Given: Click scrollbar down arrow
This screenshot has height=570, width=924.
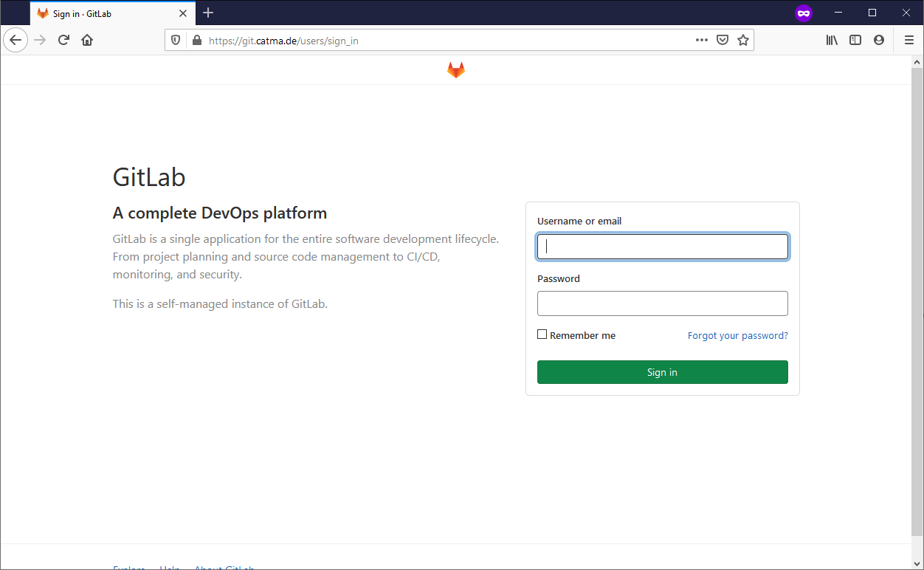Looking at the screenshot, I should (x=917, y=563).
